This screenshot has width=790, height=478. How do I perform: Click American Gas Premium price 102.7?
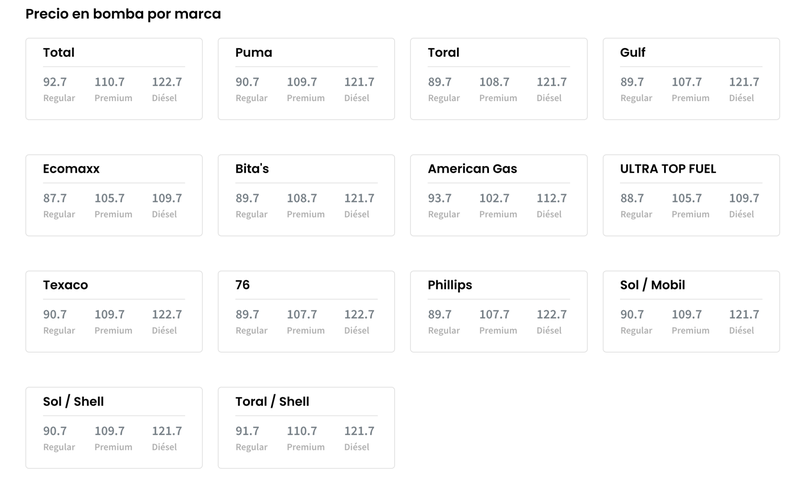pos(494,198)
